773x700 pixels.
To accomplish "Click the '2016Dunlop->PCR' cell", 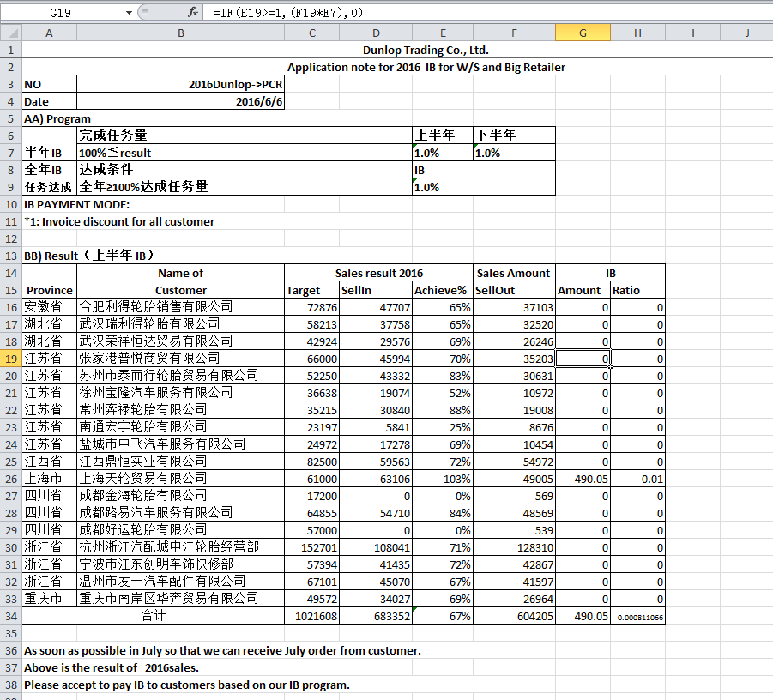I will click(x=180, y=84).
